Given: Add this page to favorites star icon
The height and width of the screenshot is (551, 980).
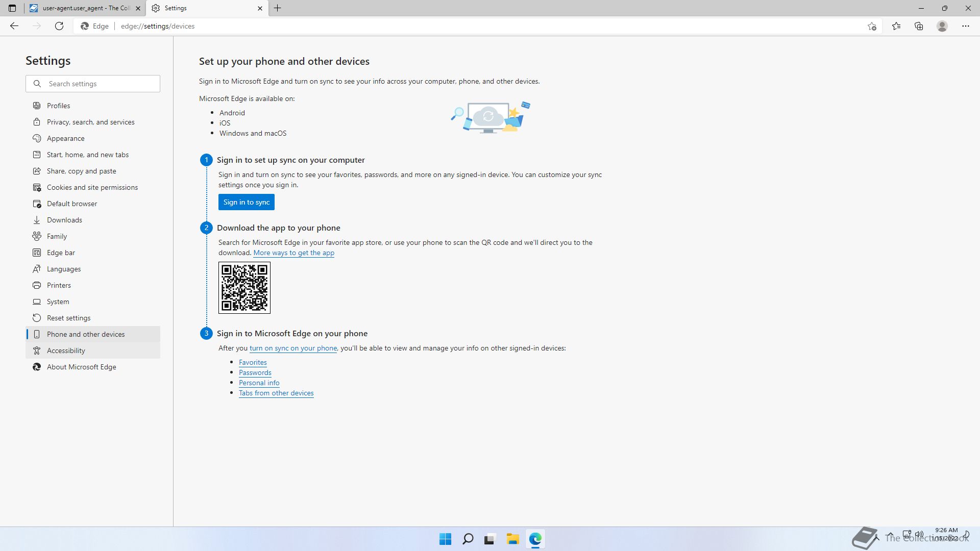Looking at the screenshot, I should (x=872, y=26).
